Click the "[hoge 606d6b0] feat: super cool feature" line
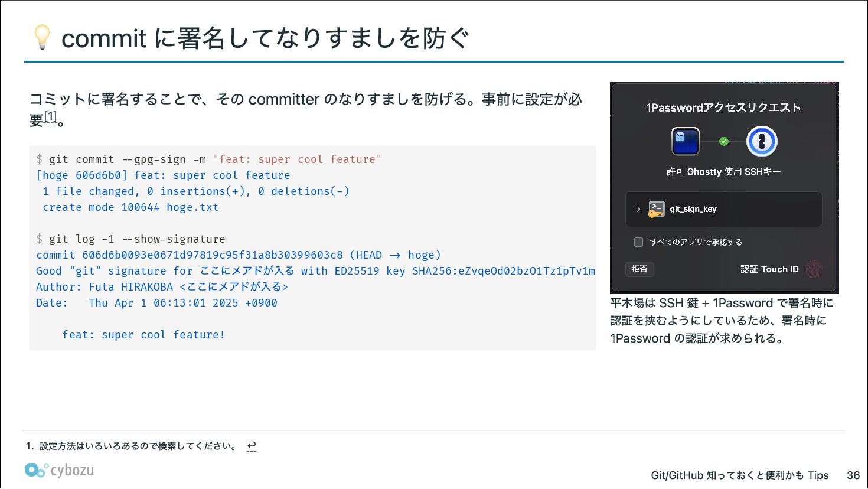The width and height of the screenshot is (868, 489). click(x=163, y=175)
